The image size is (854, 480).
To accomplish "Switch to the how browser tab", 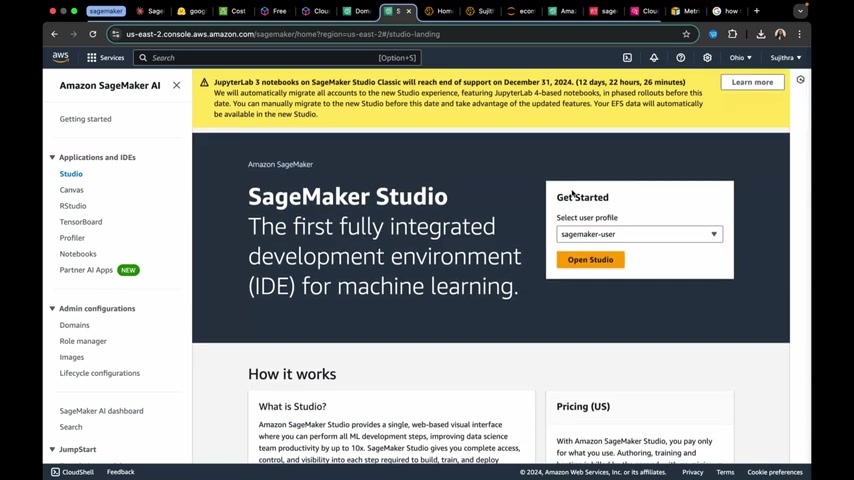I will click(727, 11).
